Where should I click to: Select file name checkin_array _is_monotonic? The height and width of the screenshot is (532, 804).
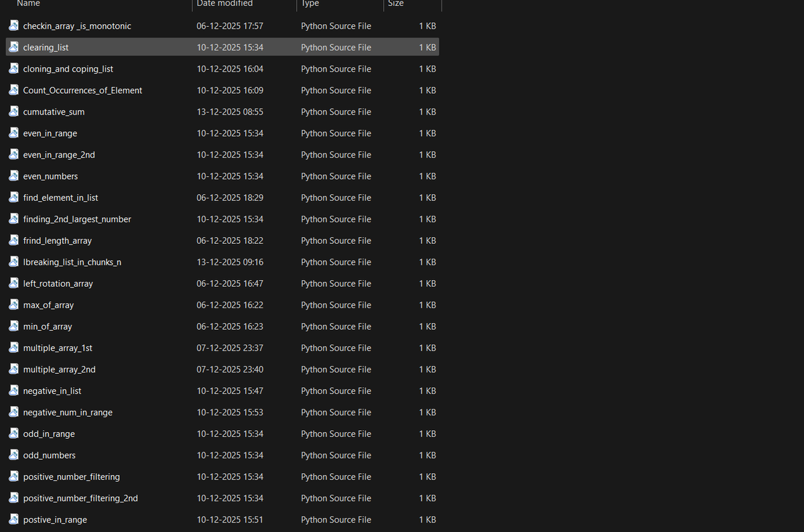tap(77, 26)
